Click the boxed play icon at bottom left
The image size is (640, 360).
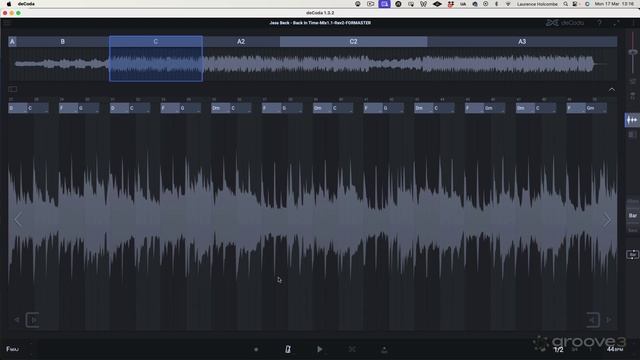32,320
